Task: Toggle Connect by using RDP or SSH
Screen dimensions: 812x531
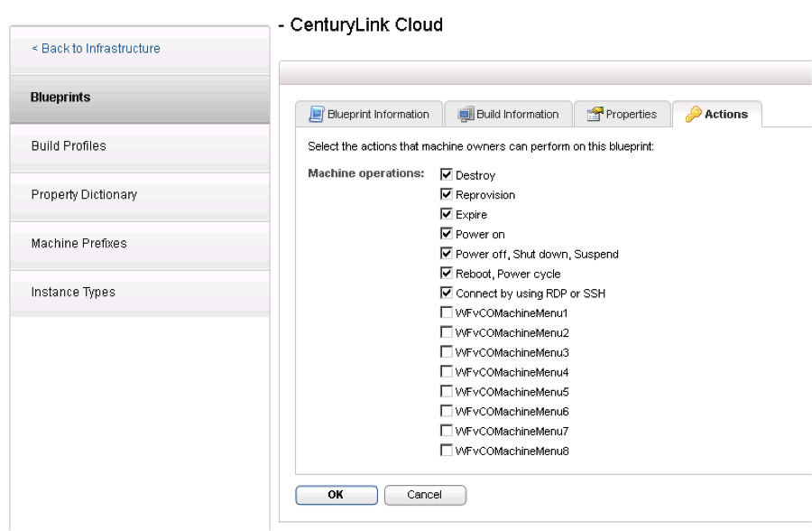Action: tap(446, 293)
